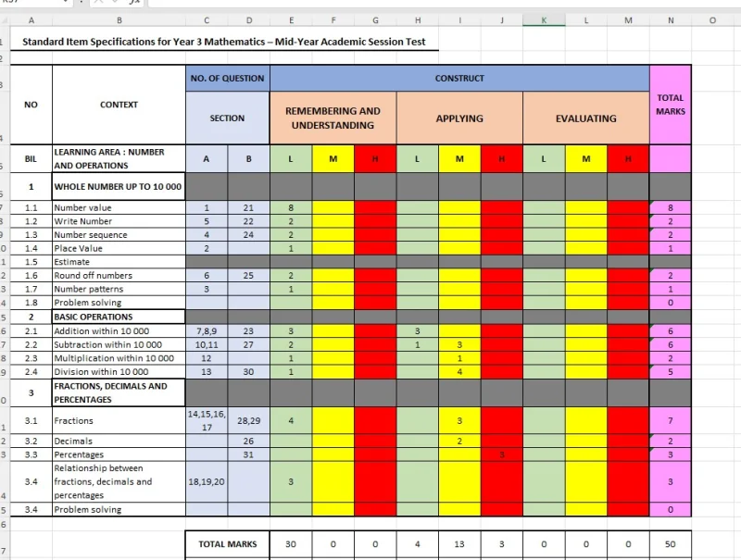The height and width of the screenshot is (560, 741).
Task: Select the blue CONSTRUCT header cell
Action: (x=459, y=79)
